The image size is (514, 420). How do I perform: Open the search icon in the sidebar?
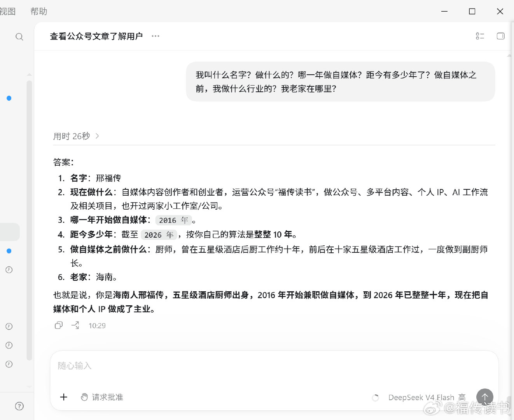tap(19, 37)
